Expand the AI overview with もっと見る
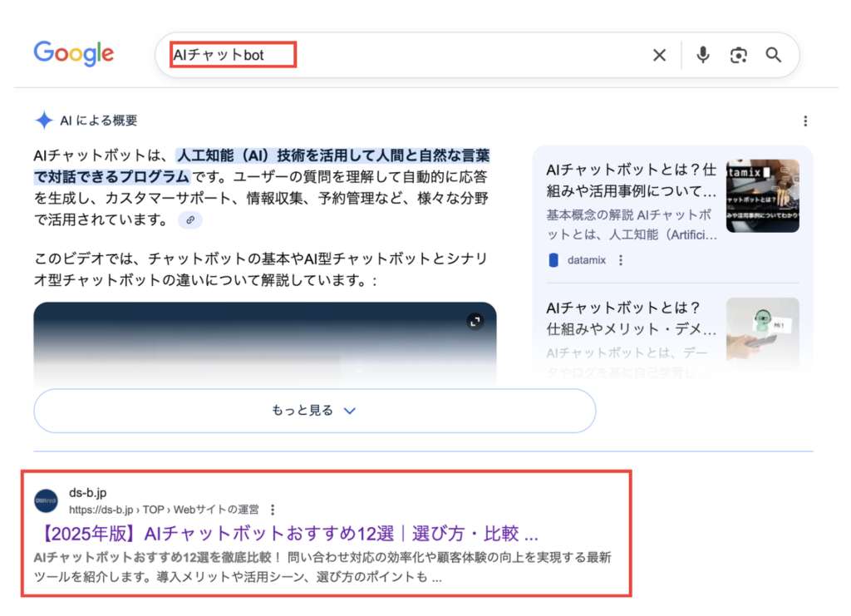The width and height of the screenshot is (851, 616). 314,411
